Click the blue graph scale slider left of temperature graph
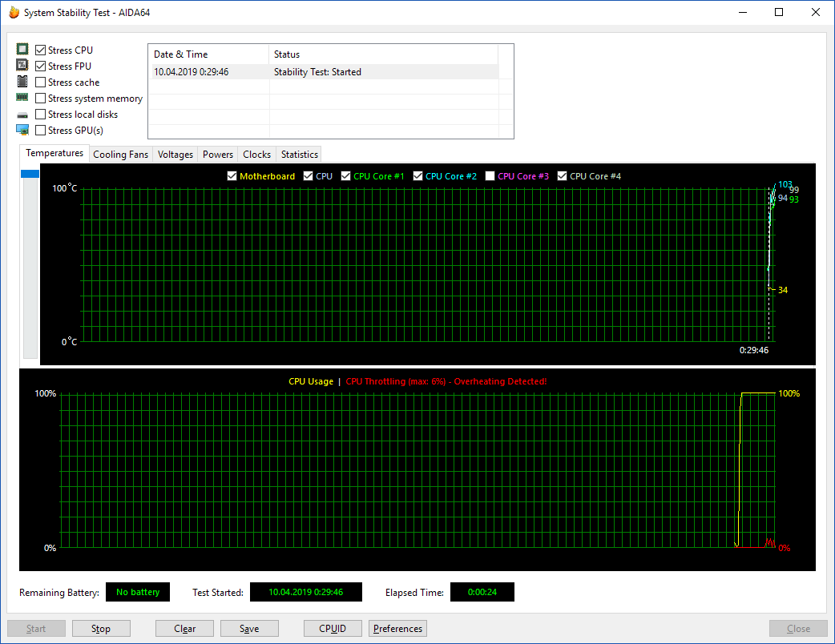835x644 pixels. pos(30,174)
